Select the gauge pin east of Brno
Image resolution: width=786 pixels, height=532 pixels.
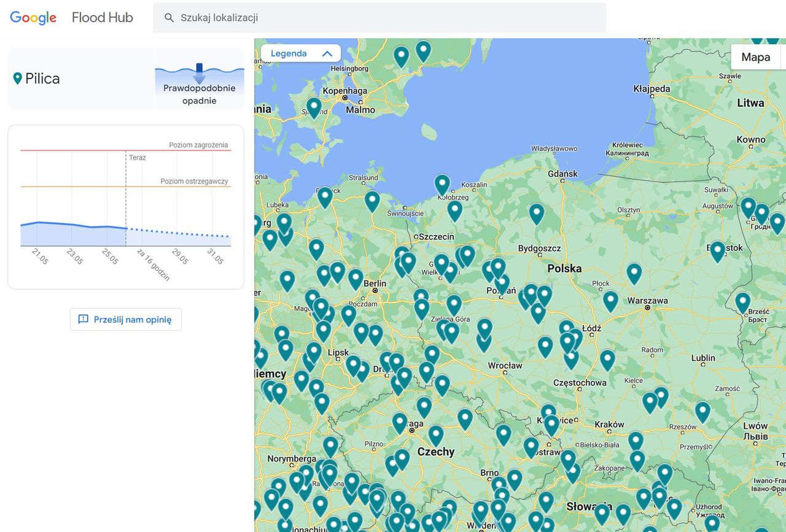point(515,479)
